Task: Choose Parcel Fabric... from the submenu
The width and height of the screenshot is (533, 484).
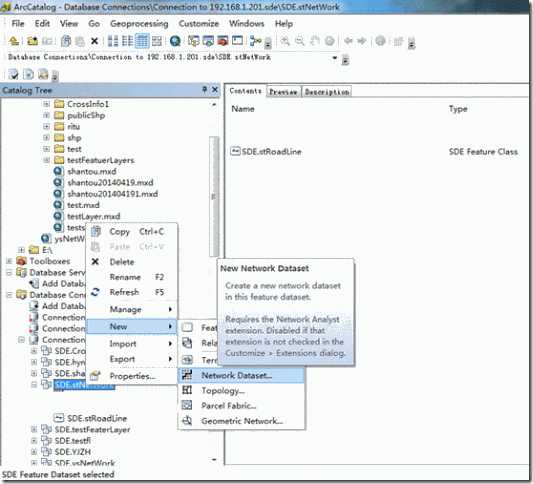Action: (241, 405)
